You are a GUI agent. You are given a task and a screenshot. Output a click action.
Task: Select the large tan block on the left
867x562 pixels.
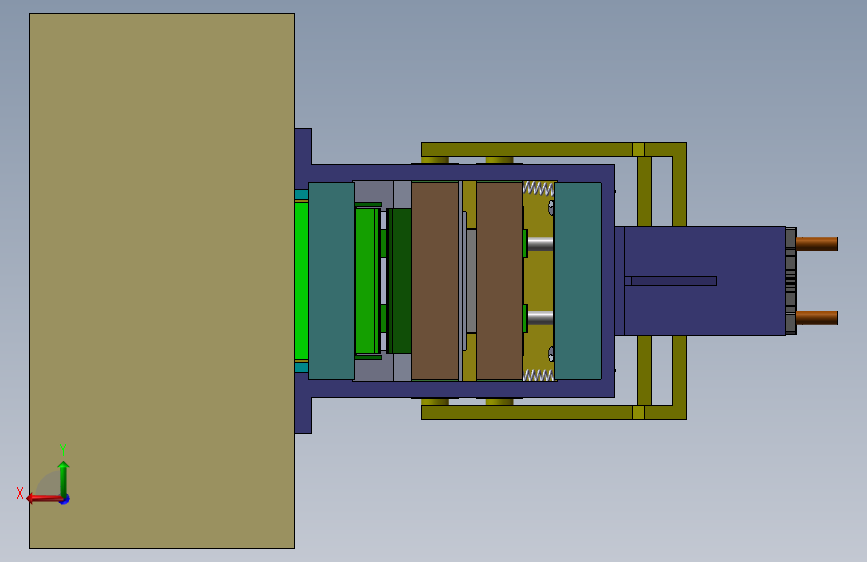[162, 281]
